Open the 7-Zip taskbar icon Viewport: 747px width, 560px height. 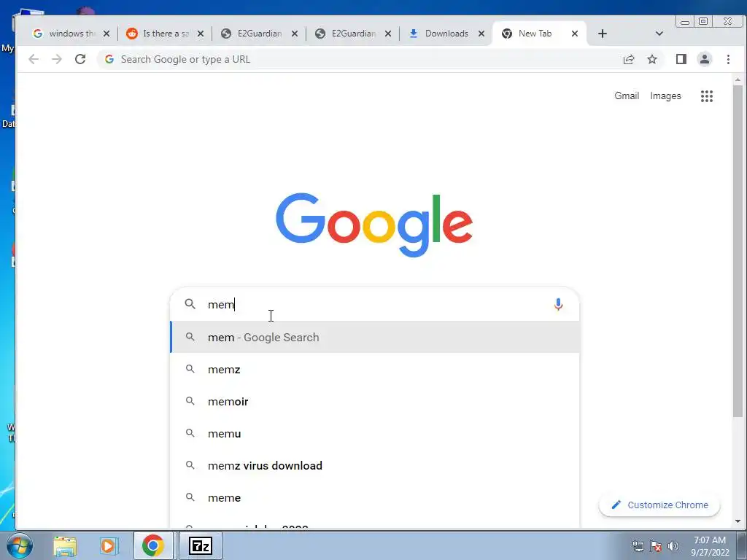(x=200, y=545)
